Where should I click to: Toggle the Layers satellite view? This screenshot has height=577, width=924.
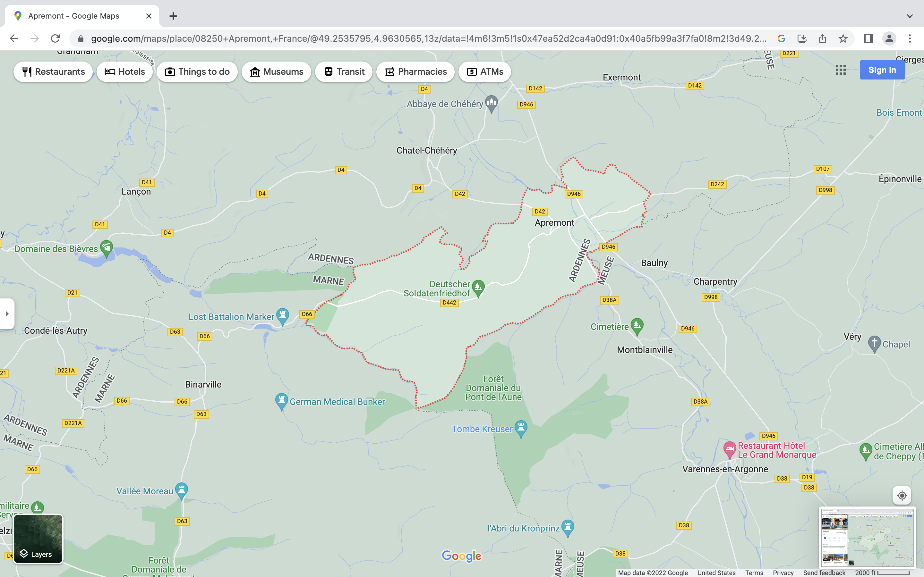point(38,539)
